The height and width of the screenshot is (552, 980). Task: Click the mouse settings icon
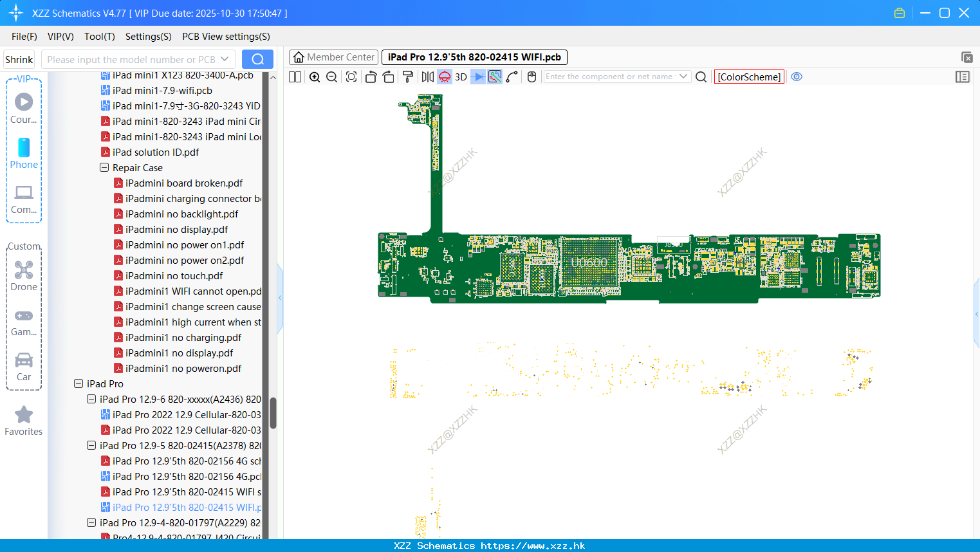click(x=532, y=77)
